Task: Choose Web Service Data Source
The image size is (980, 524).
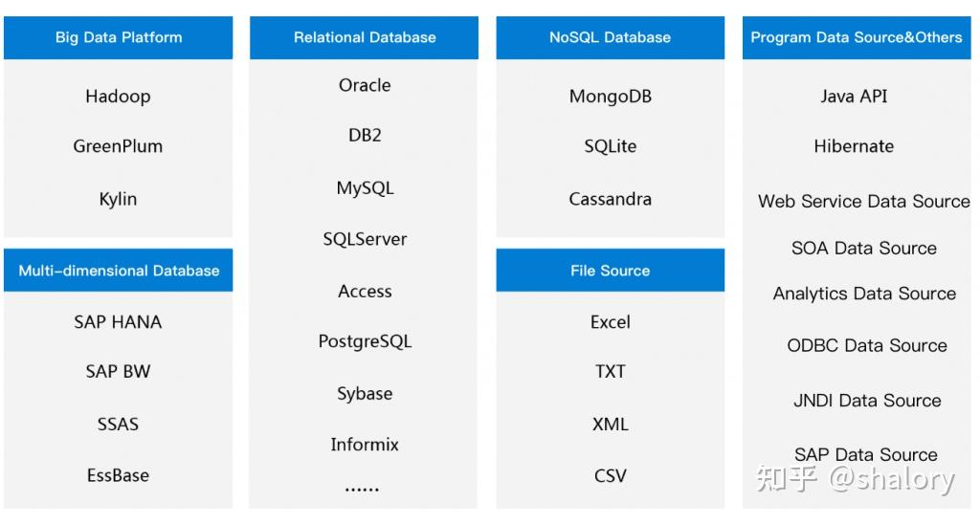Action: [x=864, y=201]
